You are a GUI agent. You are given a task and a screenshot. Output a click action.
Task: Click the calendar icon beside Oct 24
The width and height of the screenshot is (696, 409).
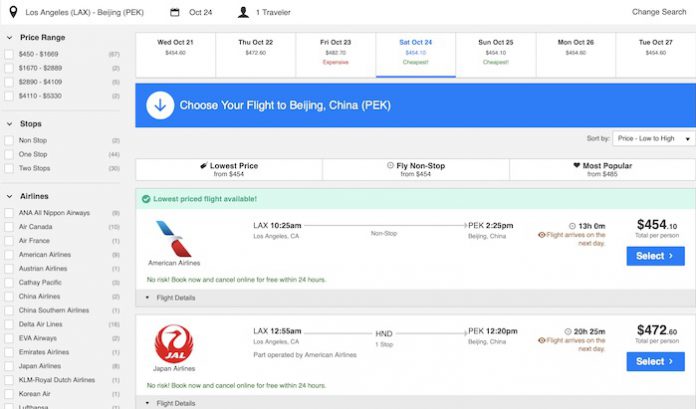coord(175,12)
